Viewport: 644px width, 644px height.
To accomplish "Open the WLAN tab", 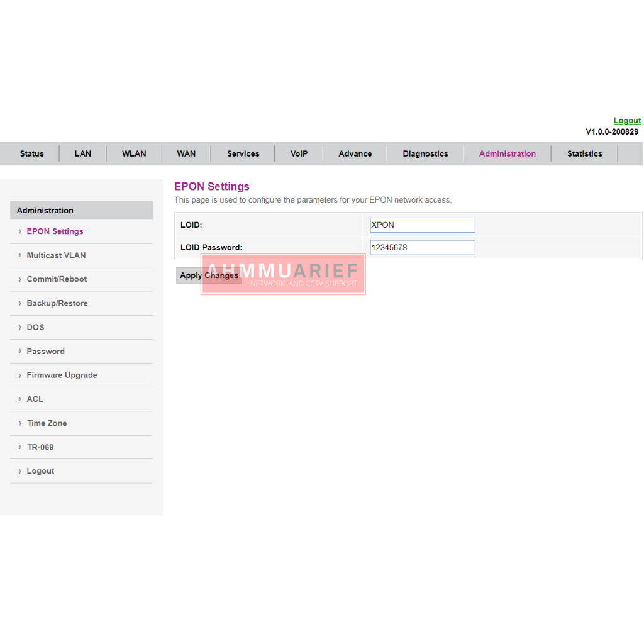I will coord(134,153).
